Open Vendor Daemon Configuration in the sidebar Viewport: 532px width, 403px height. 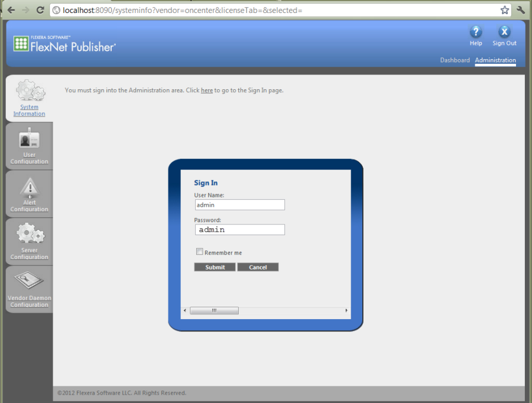[x=29, y=301]
